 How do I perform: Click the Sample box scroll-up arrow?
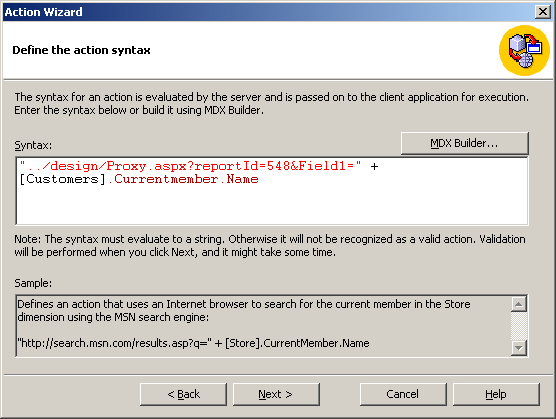519,304
